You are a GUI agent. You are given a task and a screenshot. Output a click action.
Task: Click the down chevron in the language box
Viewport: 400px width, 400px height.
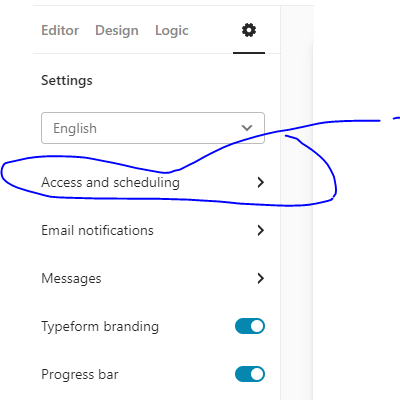click(x=247, y=128)
